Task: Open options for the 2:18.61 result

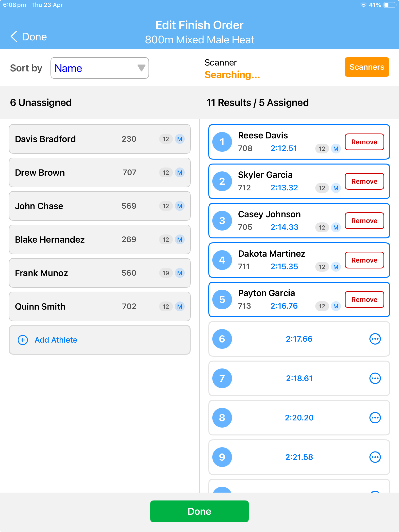Action: pos(375,378)
